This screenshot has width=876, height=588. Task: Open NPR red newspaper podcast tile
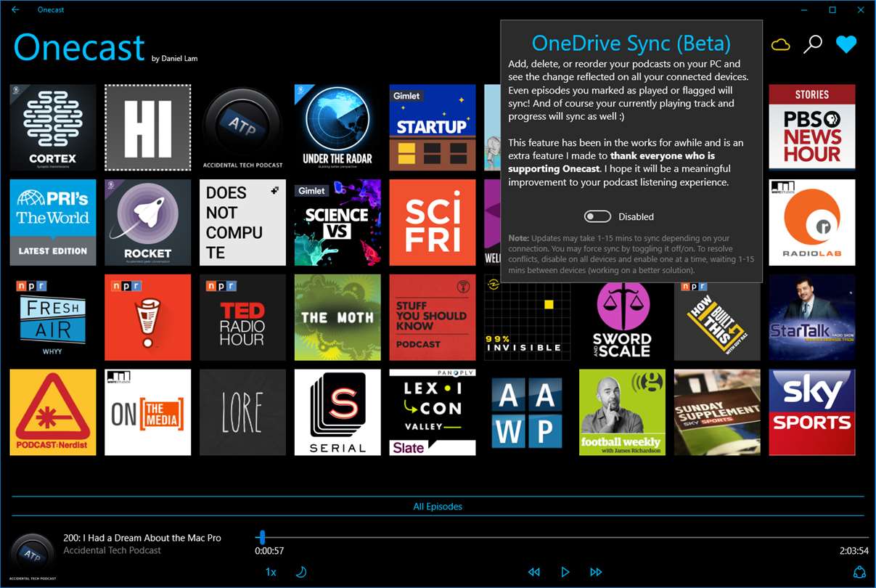(148, 317)
